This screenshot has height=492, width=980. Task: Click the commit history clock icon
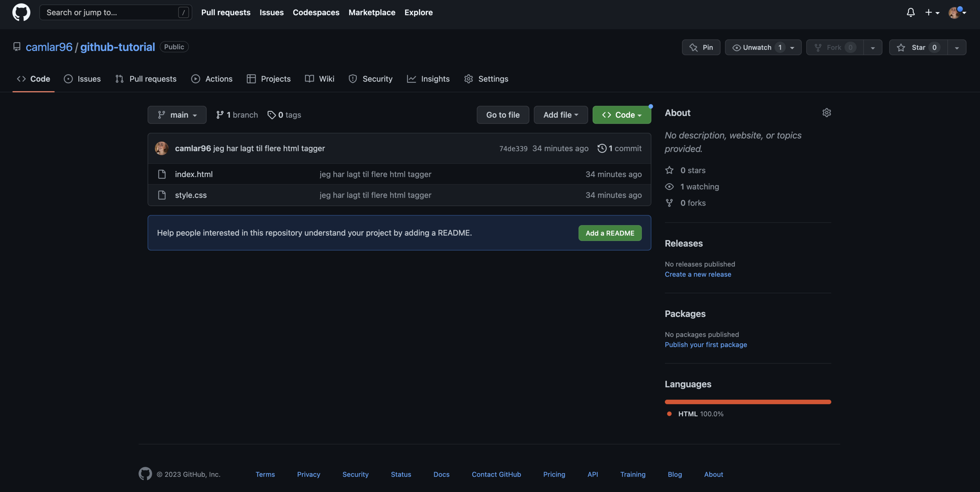coord(602,148)
